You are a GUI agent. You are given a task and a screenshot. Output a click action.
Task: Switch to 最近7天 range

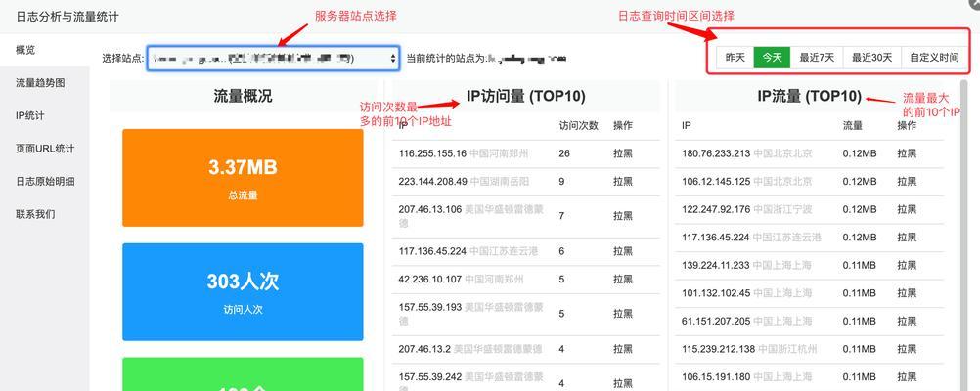[817, 58]
